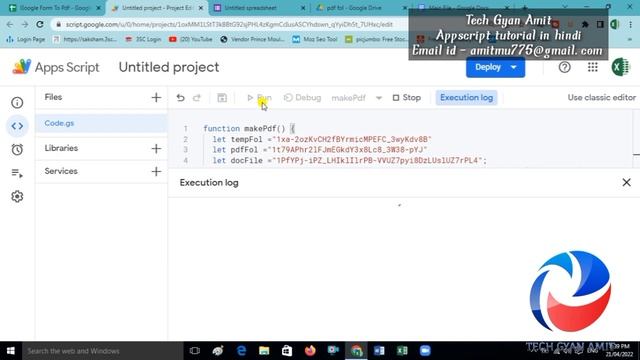
Task: Go back in browser history
Action: (10, 24)
